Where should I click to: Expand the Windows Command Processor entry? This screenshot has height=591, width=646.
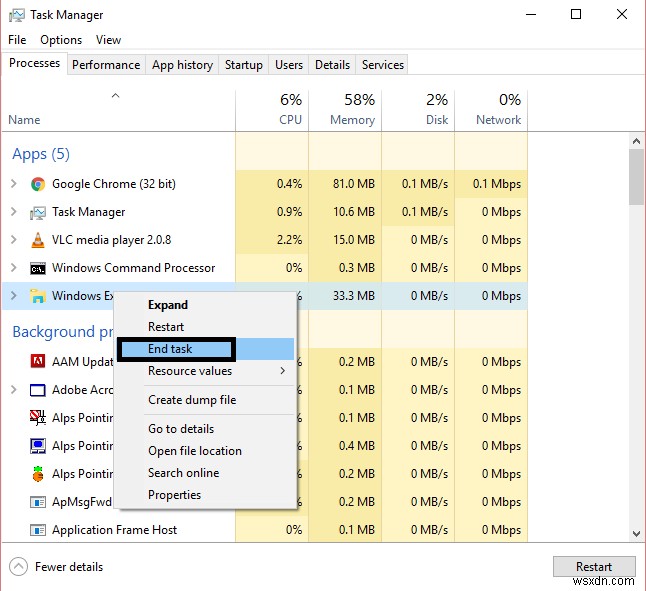tap(14, 268)
